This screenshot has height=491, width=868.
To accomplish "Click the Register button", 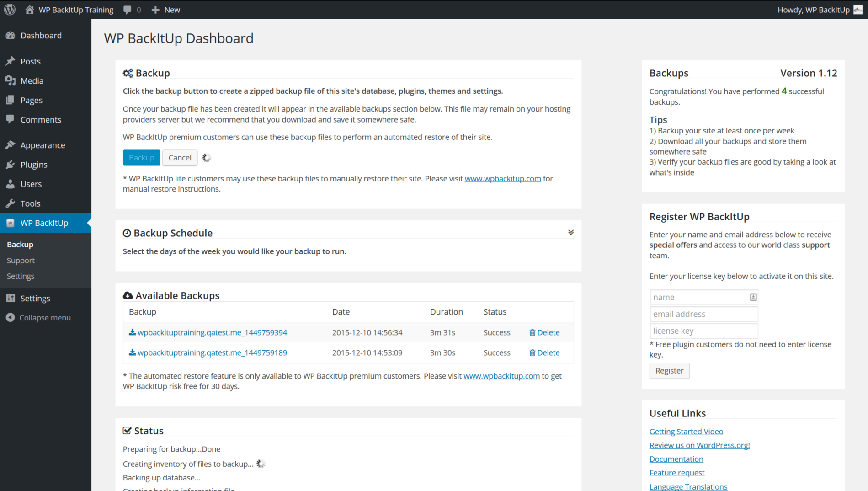I will (x=669, y=371).
